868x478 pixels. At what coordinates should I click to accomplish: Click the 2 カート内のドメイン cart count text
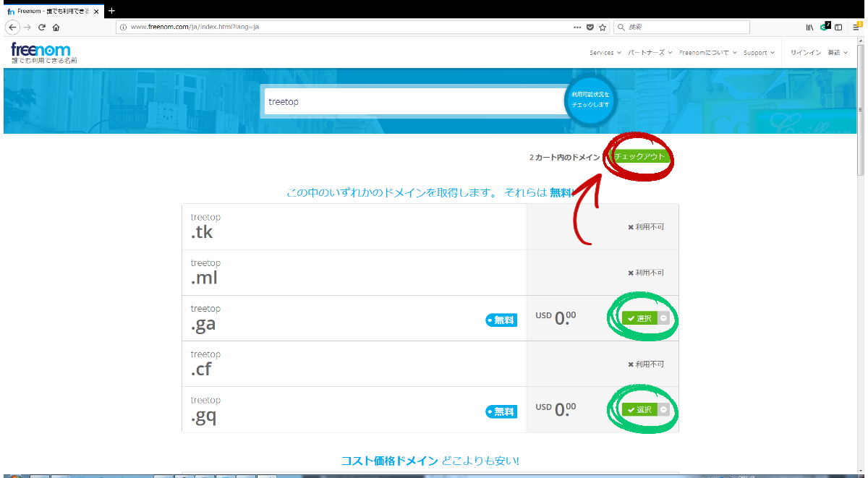tap(564, 157)
